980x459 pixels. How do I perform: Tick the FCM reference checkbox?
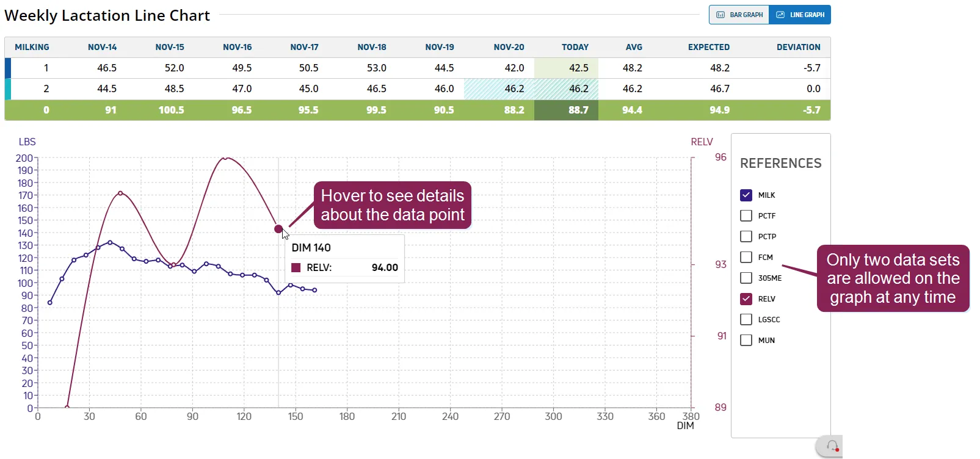(746, 258)
